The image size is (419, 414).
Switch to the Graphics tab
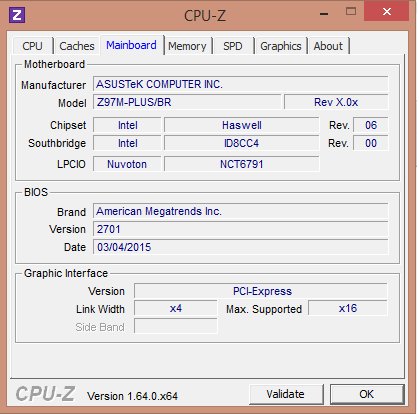pyautogui.click(x=281, y=46)
